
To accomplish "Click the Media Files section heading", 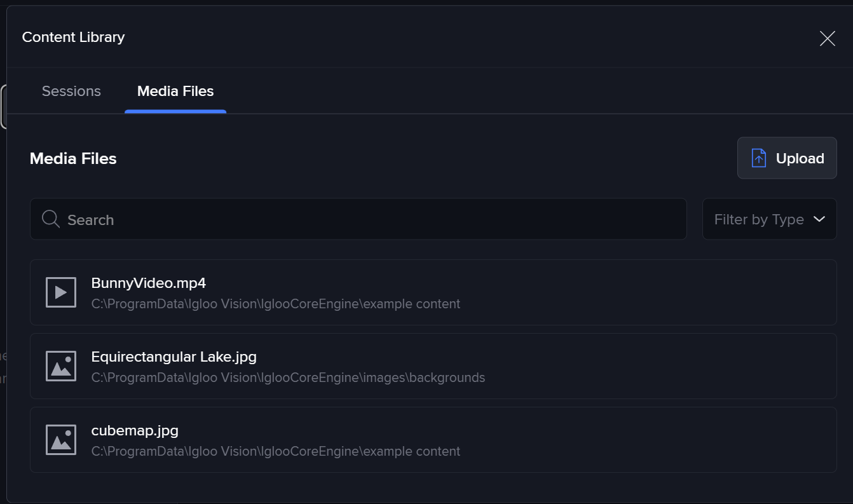I will 73,158.
